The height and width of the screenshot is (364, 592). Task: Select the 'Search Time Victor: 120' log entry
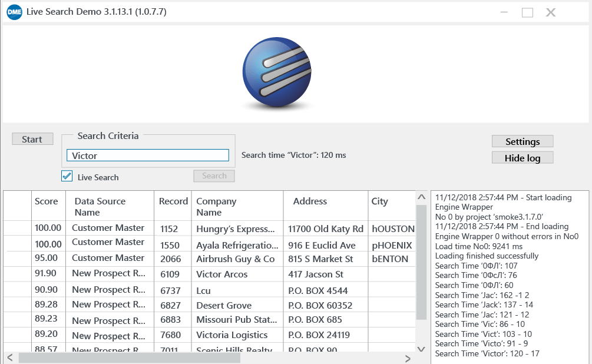tap(489, 354)
